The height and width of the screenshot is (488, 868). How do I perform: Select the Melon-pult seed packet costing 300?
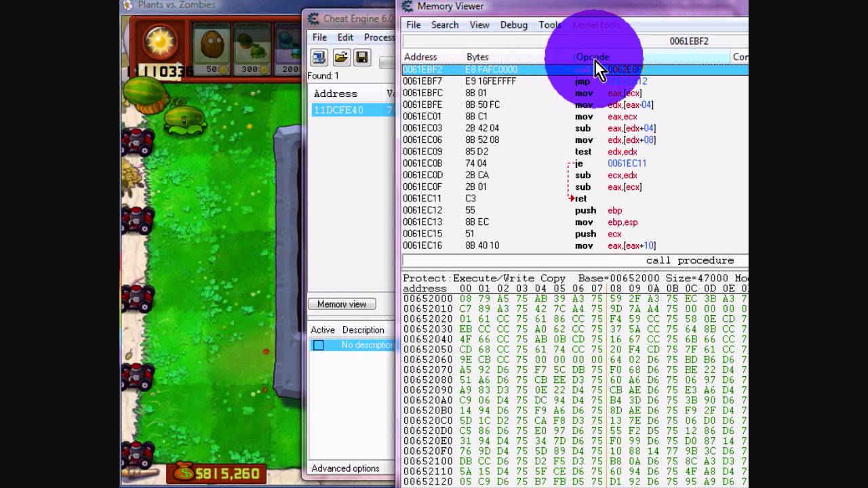tap(252, 49)
